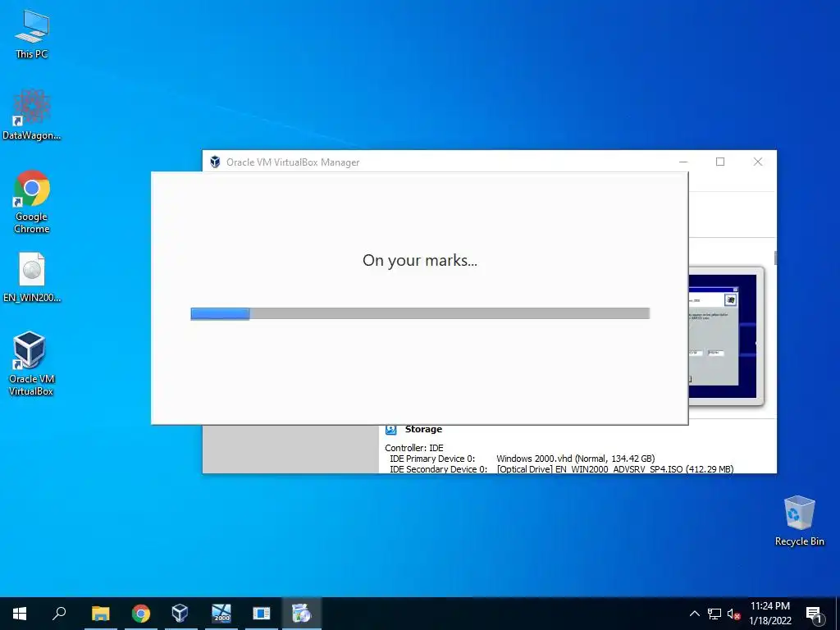
Task: Open the Windows Start menu
Action: [x=20, y=614]
